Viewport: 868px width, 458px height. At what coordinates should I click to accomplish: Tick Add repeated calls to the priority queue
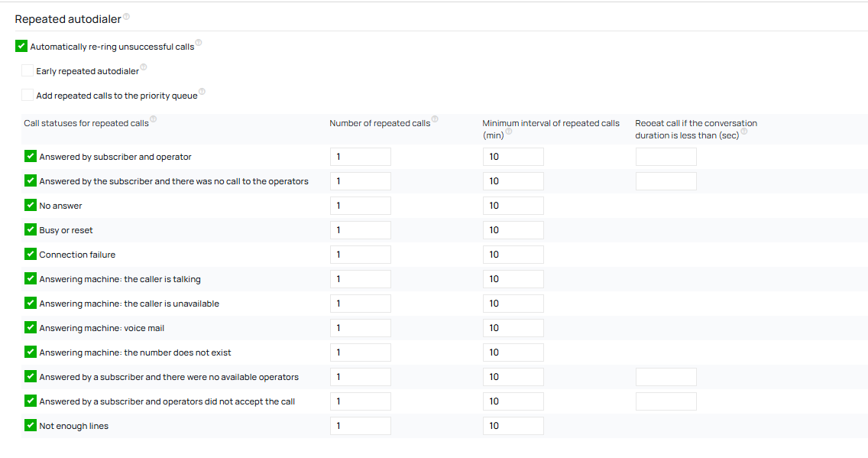(x=28, y=96)
